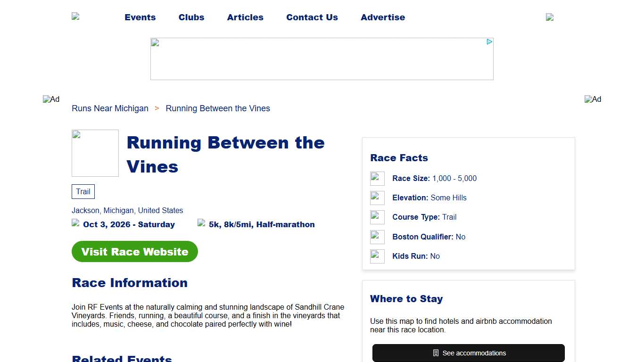The width and height of the screenshot is (644, 362).
Task: Open Contact Us page
Action: [312, 17]
